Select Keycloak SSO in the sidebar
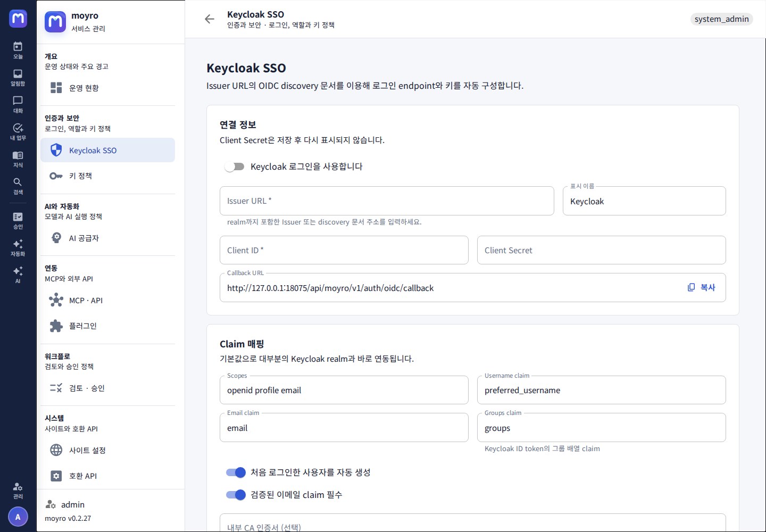This screenshot has width=766, height=532. click(107, 150)
